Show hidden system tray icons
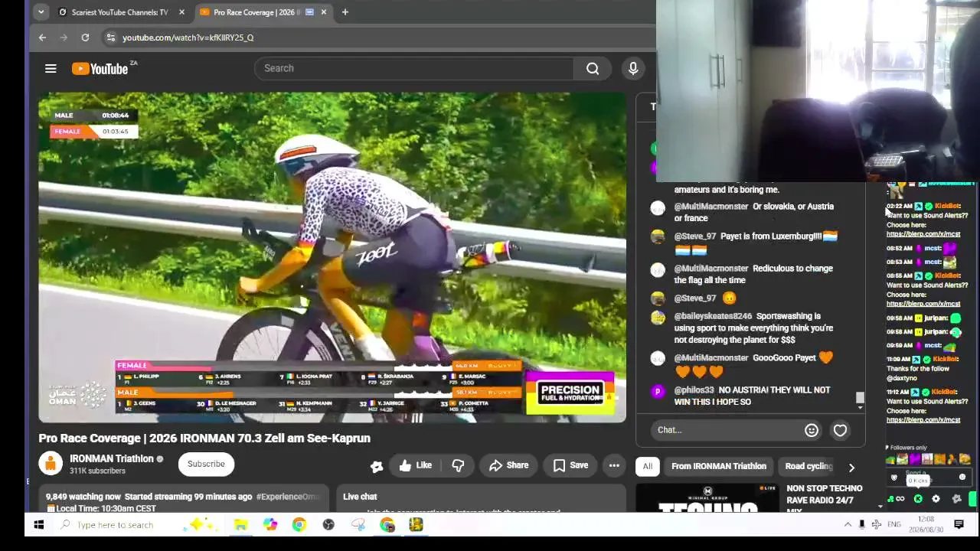 [x=848, y=525]
